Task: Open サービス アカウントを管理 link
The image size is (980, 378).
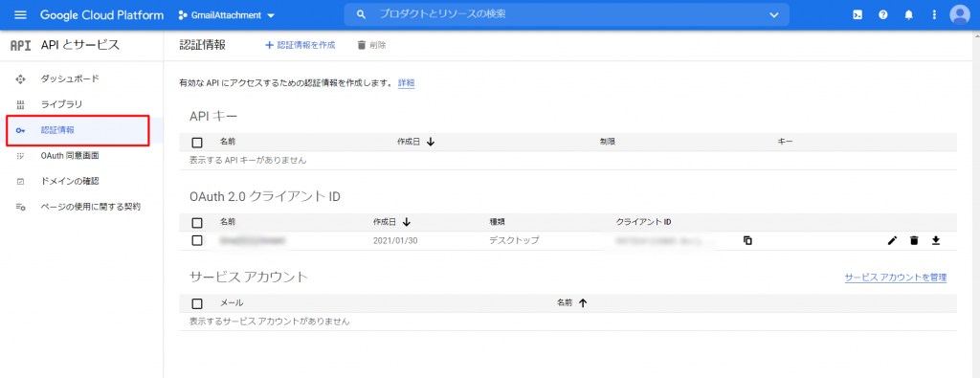Action: coord(896,278)
